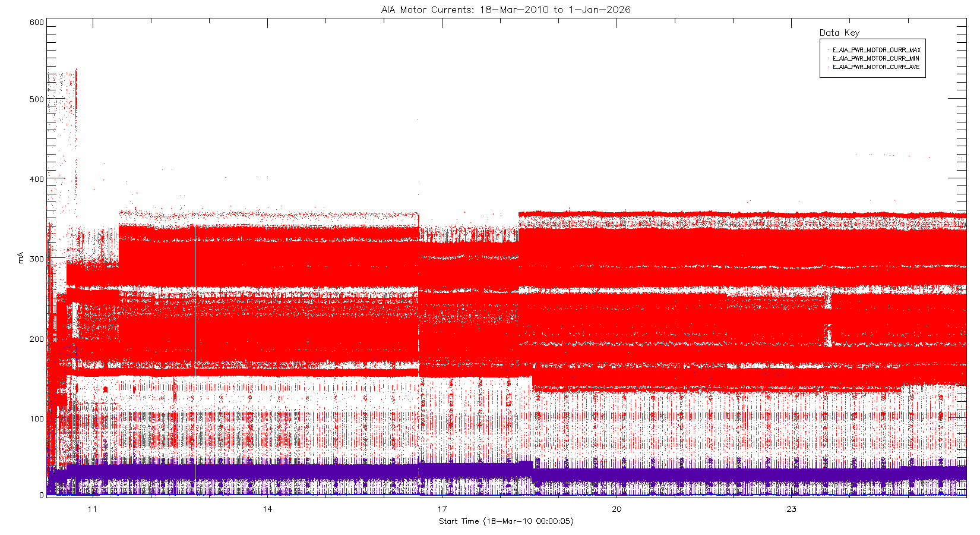Click the Data Key legend heading

click(839, 33)
